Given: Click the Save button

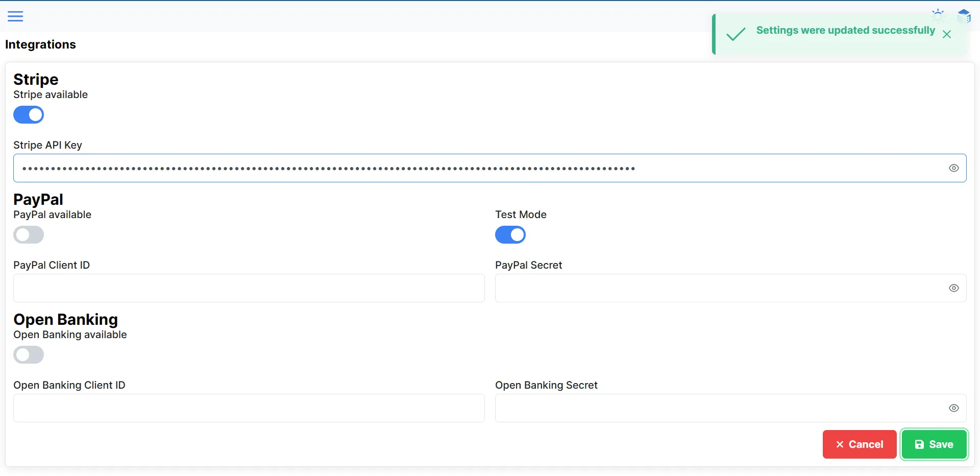Looking at the screenshot, I should click(x=934, y=444).
